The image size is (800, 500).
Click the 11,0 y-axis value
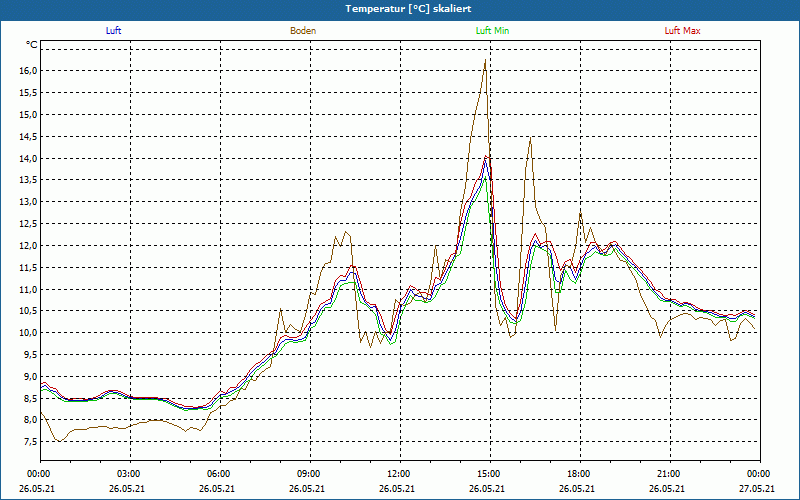click(29, 290)
